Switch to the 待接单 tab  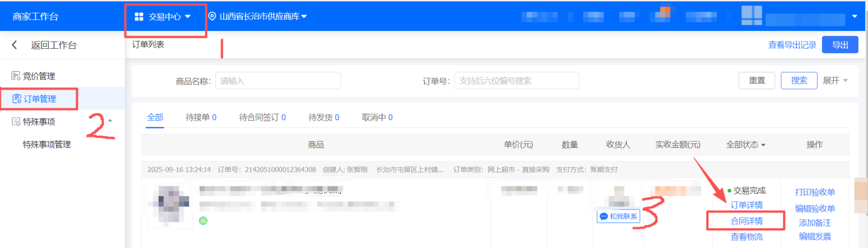201,118
